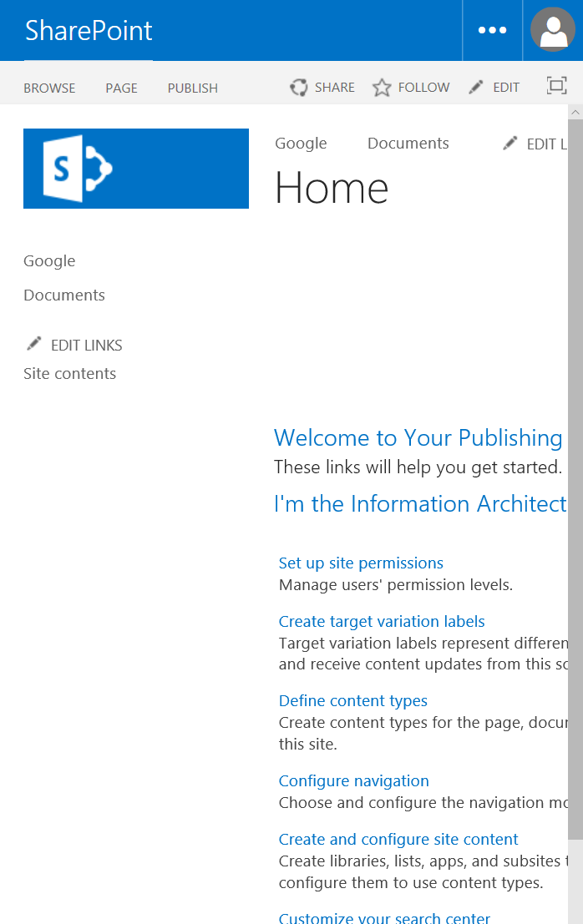This screenshot has height=924, width=583.
Task: Open Set up site permissions link
Action: [361, 563]
